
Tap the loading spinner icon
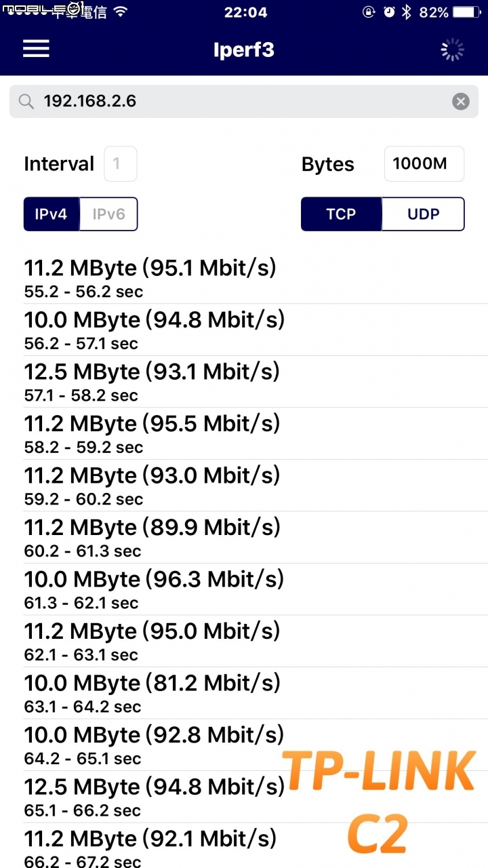(x=452, y=50)
